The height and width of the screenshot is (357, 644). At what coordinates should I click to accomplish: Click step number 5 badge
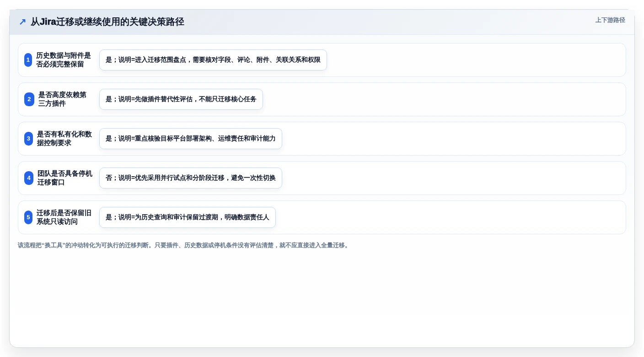(x=28, y=217)
